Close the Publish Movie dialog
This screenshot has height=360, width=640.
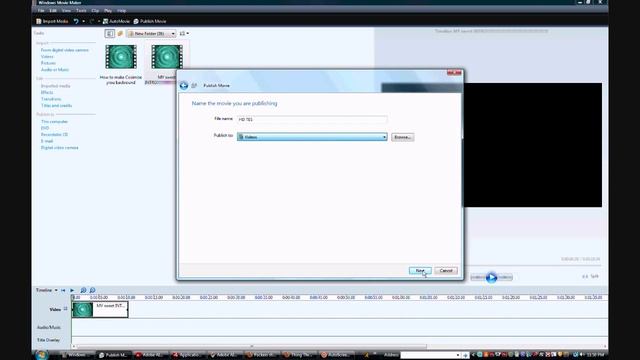454,73
